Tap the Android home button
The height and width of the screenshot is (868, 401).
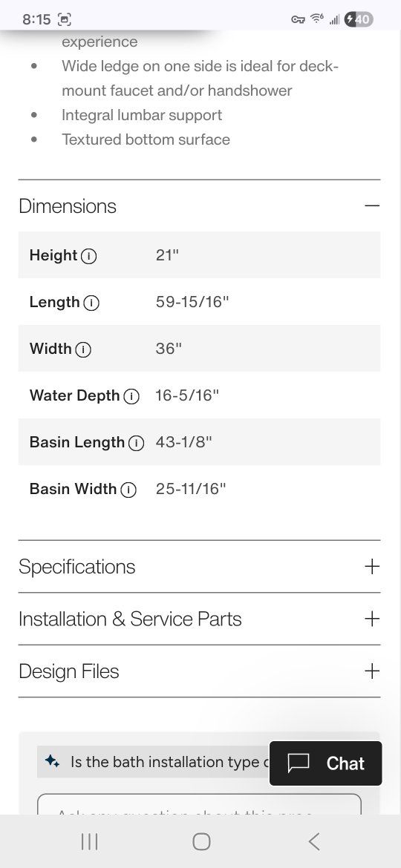201,841
